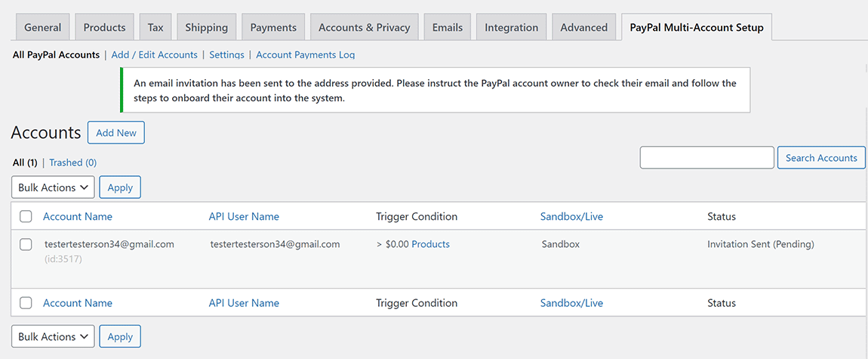Image resolution: width=868 pixels, height=359 pixels.
Task: Click Invitation Sent (Pending) status
Action: point(761,244)
